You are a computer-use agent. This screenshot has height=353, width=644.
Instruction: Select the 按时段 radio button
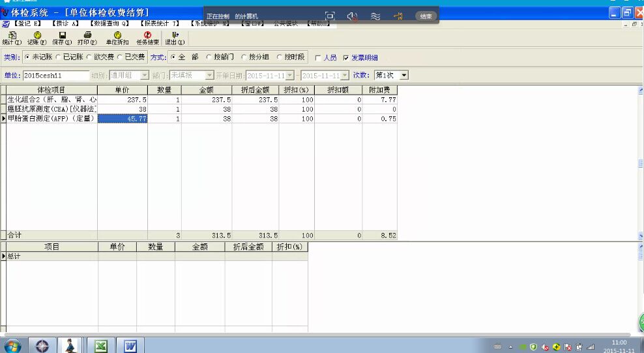279,57
